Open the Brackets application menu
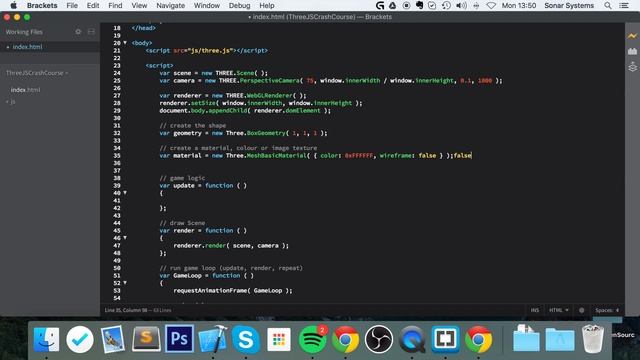 42,6
